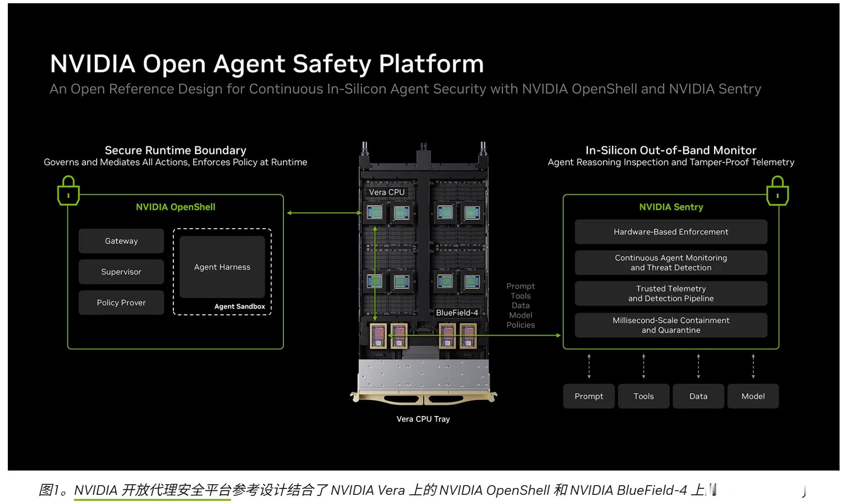Click the Model box under Sentry
Screen dimensions: 846x504
(753, 396)
